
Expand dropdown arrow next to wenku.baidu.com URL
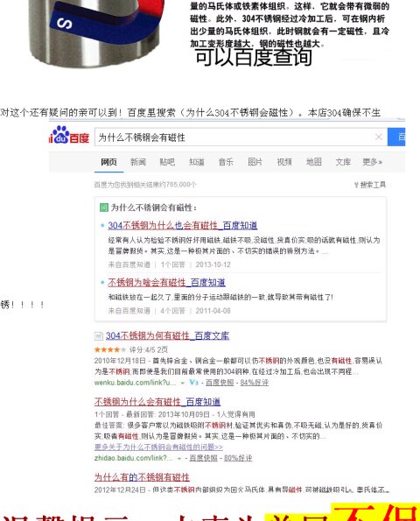(x=182, y=383)
